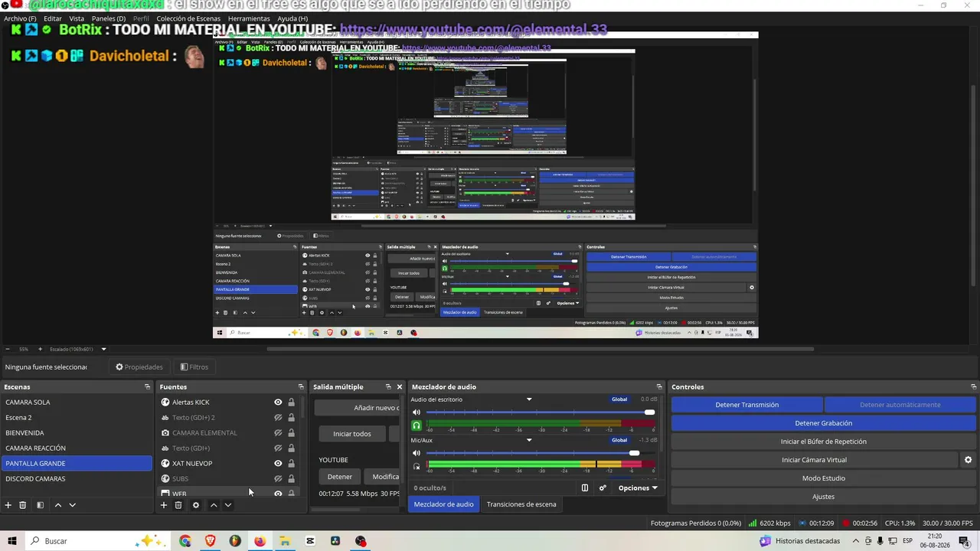Close the Salida múltiple dock

click(x=399, y=387)
